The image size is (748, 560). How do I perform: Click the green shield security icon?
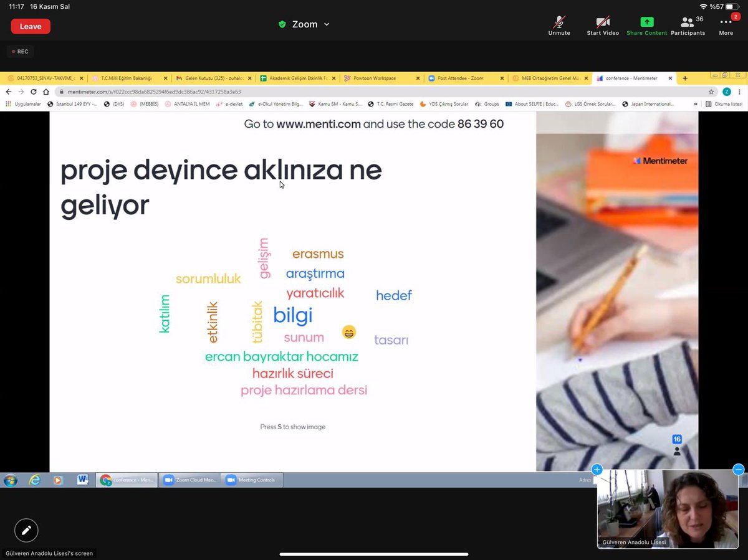282,24
